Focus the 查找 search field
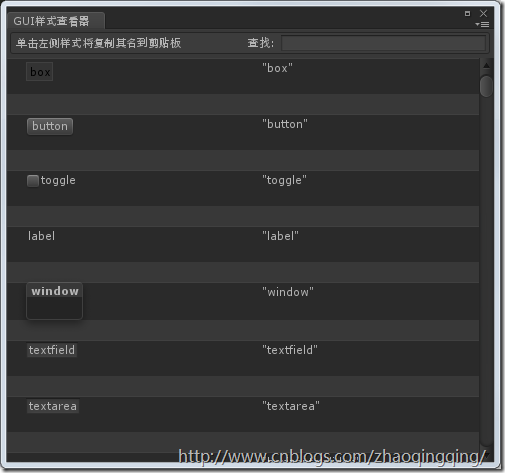This screenshot has height=473, width=505. pyautogui.click(x=383, y=43)
